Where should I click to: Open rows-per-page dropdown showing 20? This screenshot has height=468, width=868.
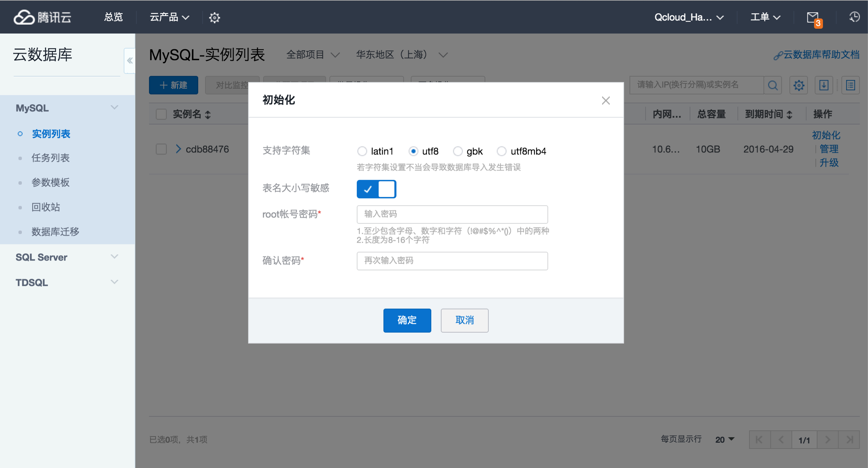[x=725, y=440]
